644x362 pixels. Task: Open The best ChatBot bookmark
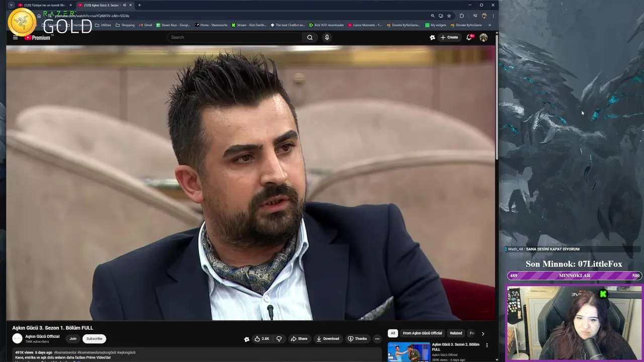[288, 25]
